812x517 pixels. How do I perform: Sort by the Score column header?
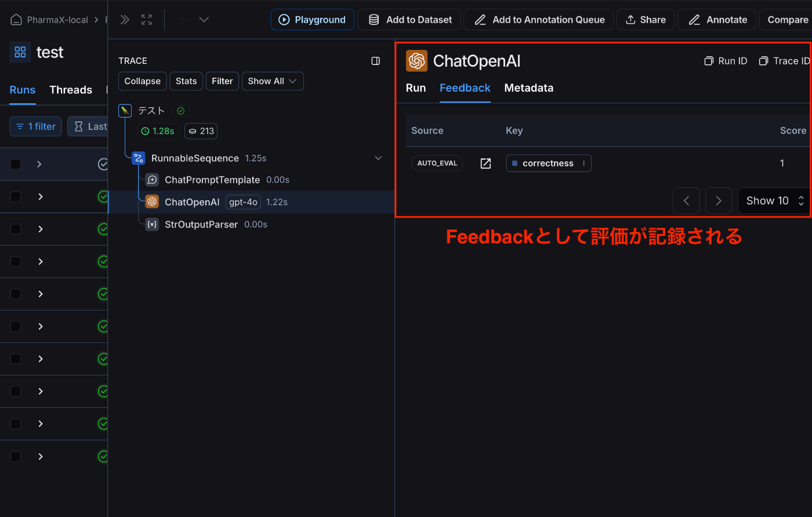pyautogui.click(x=793, y=131)
